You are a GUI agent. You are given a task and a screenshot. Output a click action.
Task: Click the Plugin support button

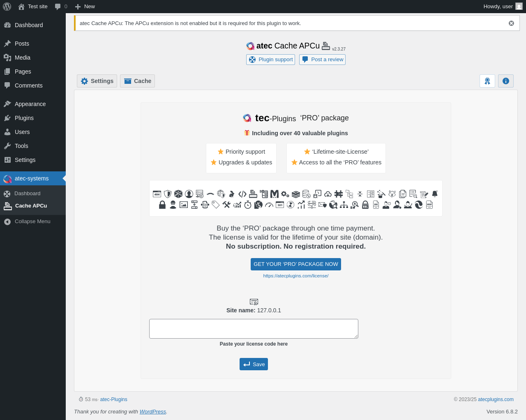pos(270,60)
